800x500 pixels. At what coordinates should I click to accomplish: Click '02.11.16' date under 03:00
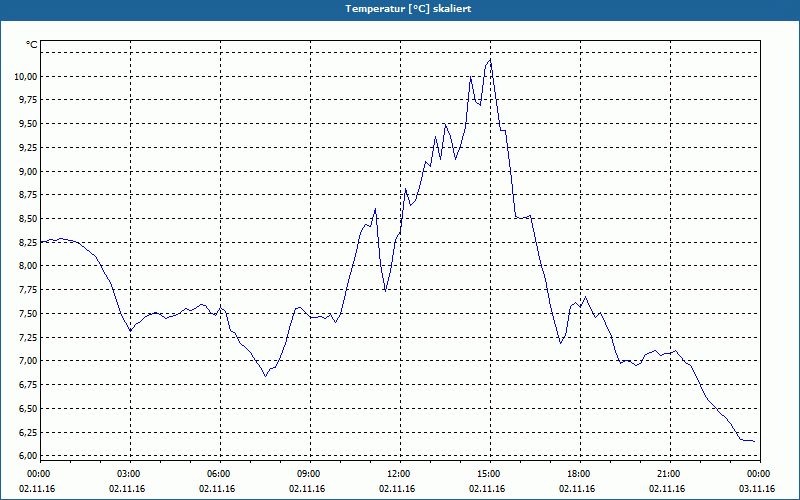tap(127, 489)
